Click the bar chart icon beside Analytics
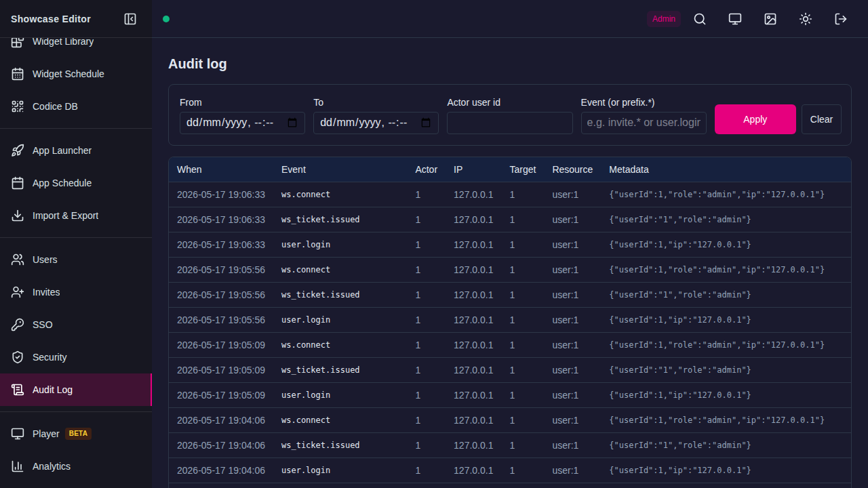Image resolution: width=868 pixels, height=488 pixels. point(18,466)
